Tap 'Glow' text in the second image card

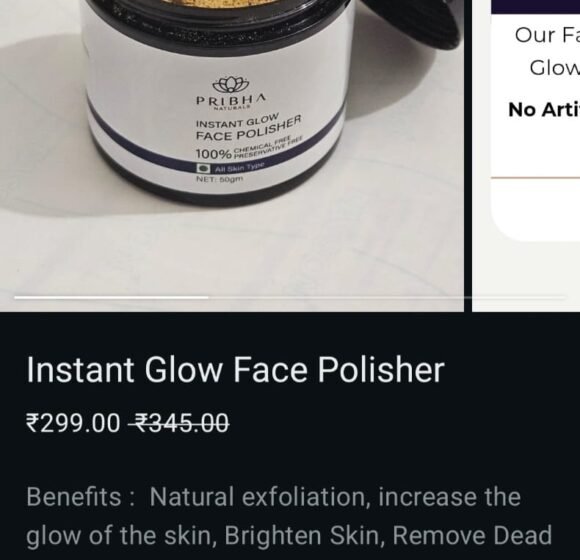point(554,68)
